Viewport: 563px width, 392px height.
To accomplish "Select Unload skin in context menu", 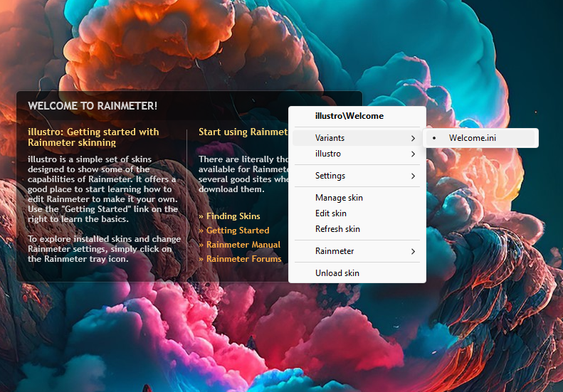I will tap(357, 273).
